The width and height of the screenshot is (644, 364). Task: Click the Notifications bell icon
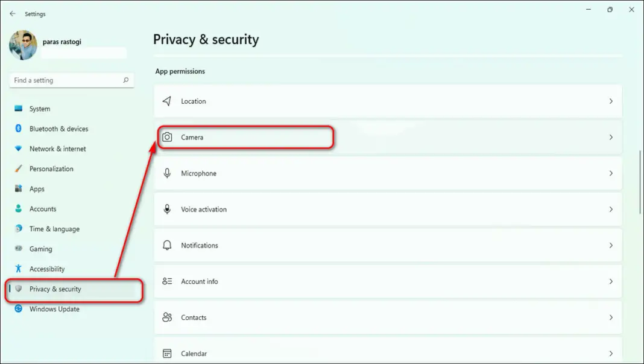point(167,245)
